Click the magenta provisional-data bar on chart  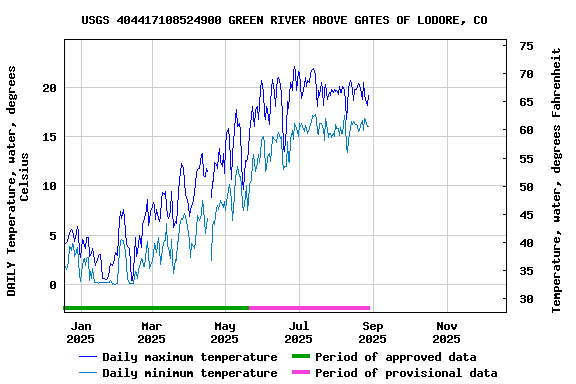coord(310,308)
